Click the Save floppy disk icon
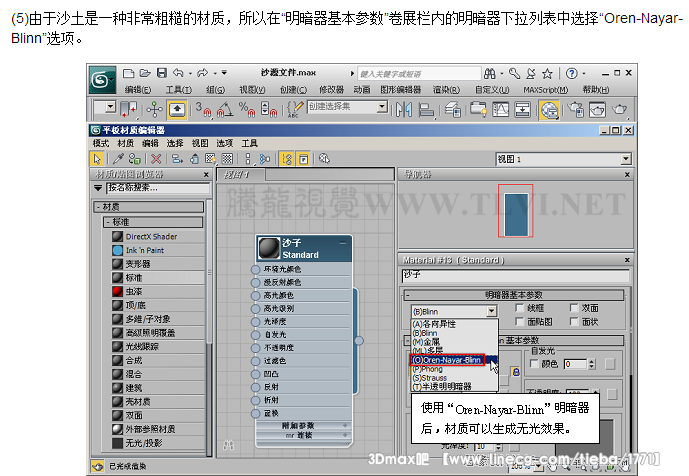 point(162,73)
